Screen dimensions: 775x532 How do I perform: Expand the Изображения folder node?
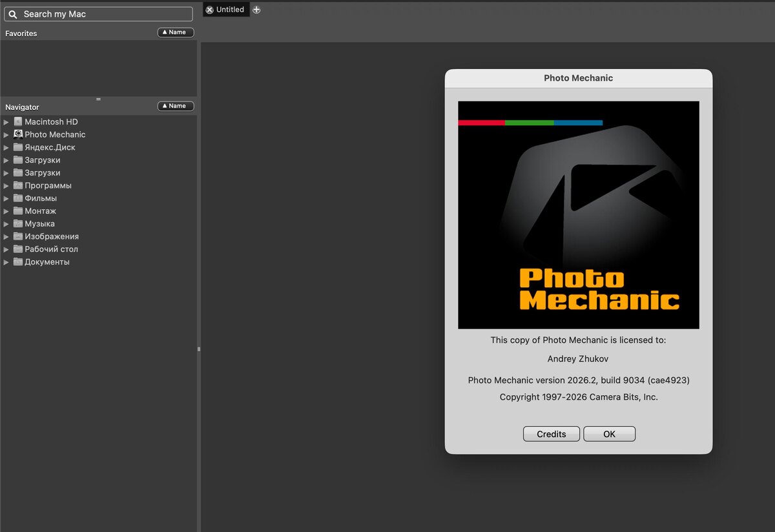point(6,236)
